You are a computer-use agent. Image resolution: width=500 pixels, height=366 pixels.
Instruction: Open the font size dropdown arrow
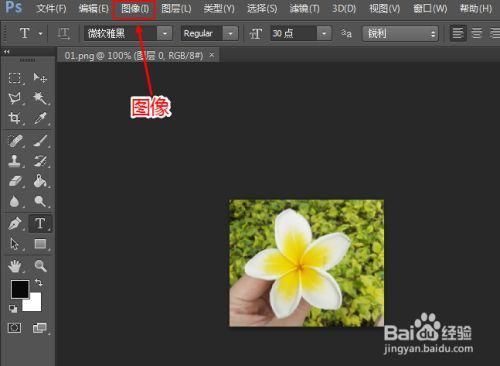324,34
